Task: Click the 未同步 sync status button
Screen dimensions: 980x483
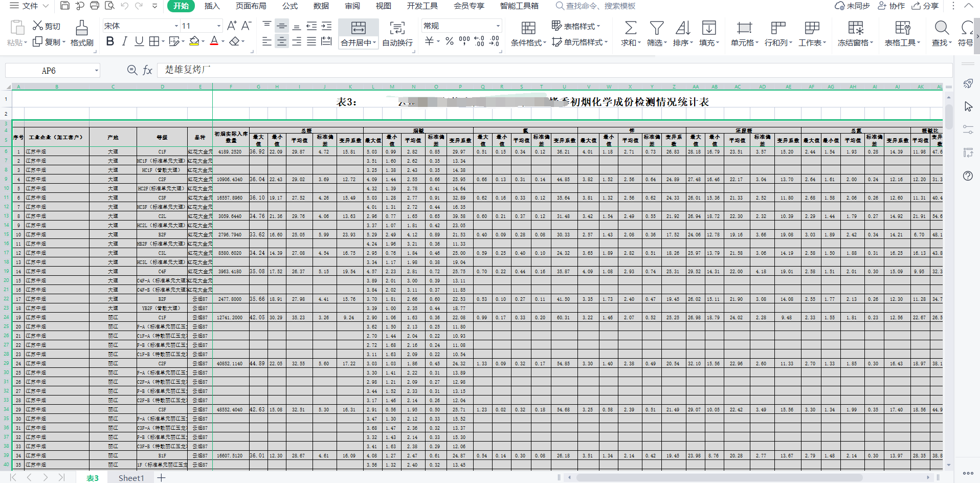Action: pos(853,6)
